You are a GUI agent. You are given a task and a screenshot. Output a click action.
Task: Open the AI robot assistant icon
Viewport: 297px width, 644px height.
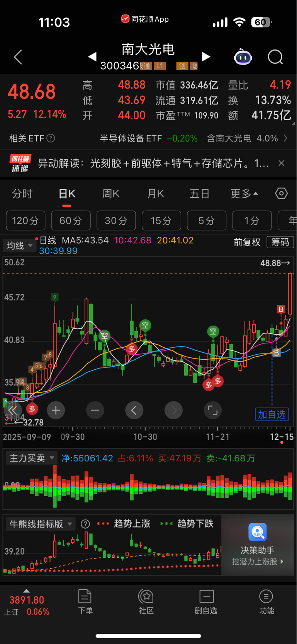(243, 57)
